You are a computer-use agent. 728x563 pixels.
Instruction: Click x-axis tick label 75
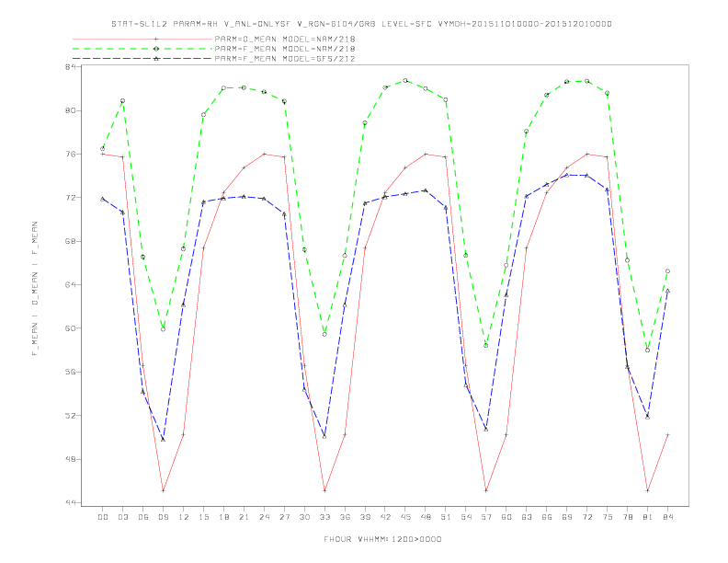(608, 517)
